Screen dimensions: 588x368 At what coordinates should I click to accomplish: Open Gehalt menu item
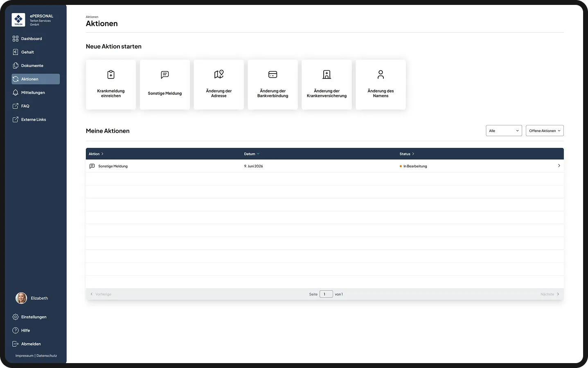(36, 52)
